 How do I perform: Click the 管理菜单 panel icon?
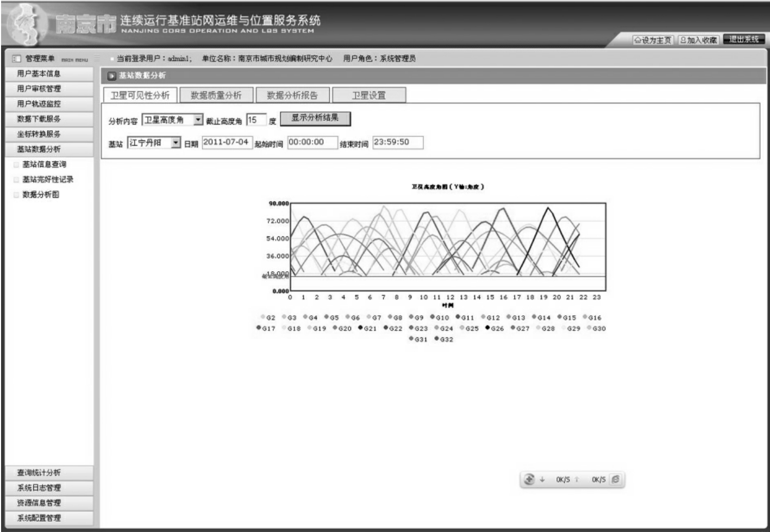click(16, 59)
